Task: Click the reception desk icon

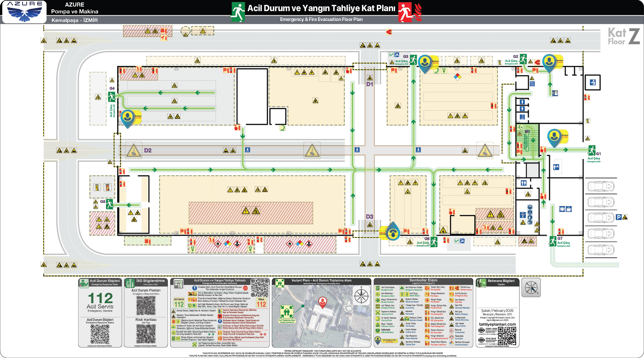Action: [556, 167]
